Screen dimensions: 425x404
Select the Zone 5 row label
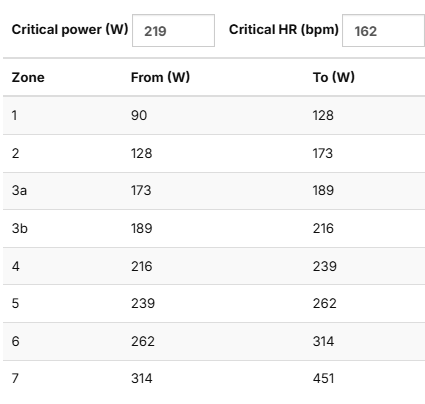tap(15, 303)
